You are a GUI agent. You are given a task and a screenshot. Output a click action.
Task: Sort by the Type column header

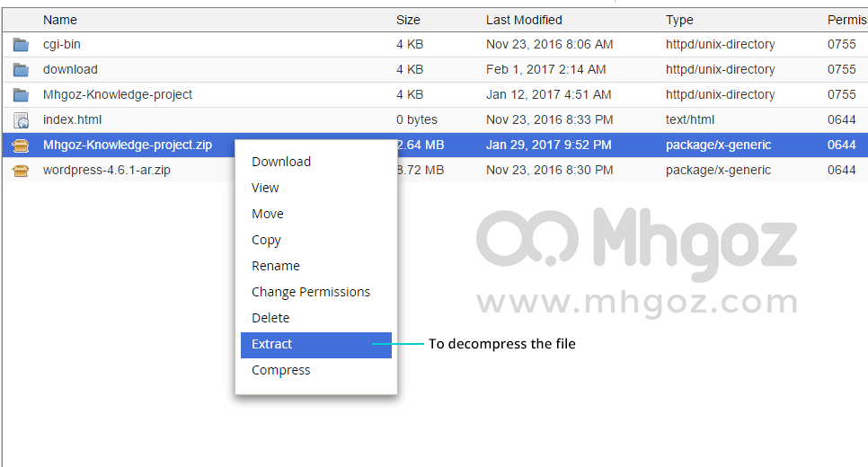click(679, 20)
